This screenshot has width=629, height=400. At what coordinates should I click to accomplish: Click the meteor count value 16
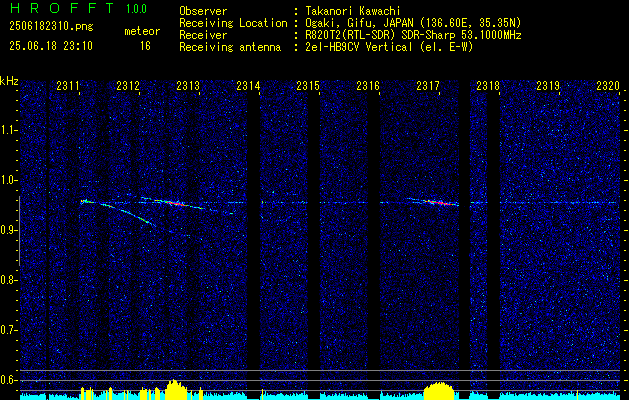(x=145, y=46)
